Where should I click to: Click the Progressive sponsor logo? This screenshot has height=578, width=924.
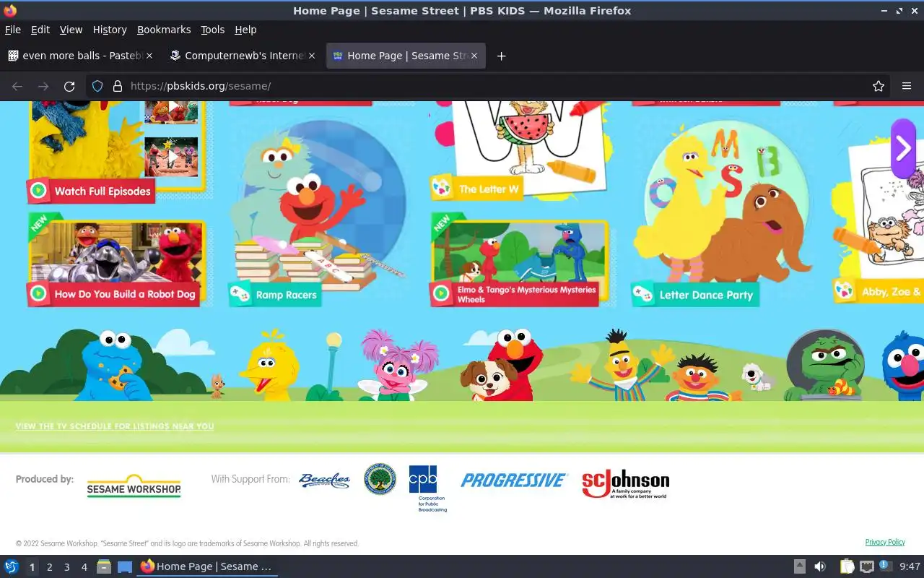[514, 480]
